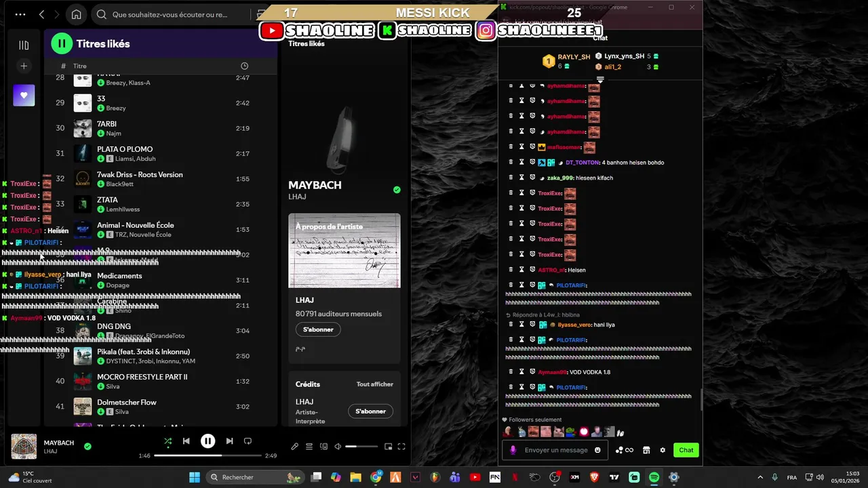Image resolution: width=868 pixels, height=488 pixels.
Task: Toggle repeat mode in Spotify player
Action: point(248,441)
